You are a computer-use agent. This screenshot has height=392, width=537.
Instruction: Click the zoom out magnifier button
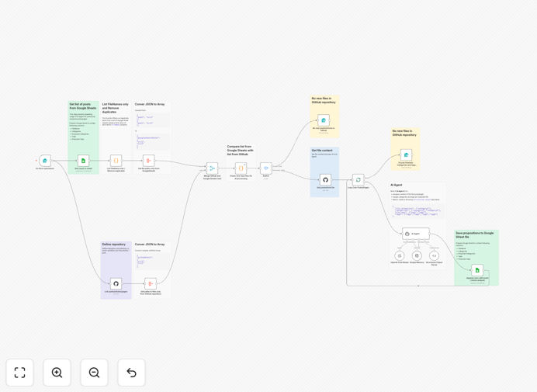(94, 373)
